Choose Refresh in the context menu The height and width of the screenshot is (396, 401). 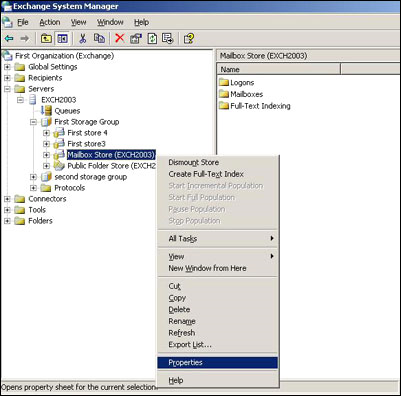pyautogui.click(x=217, y=333)
